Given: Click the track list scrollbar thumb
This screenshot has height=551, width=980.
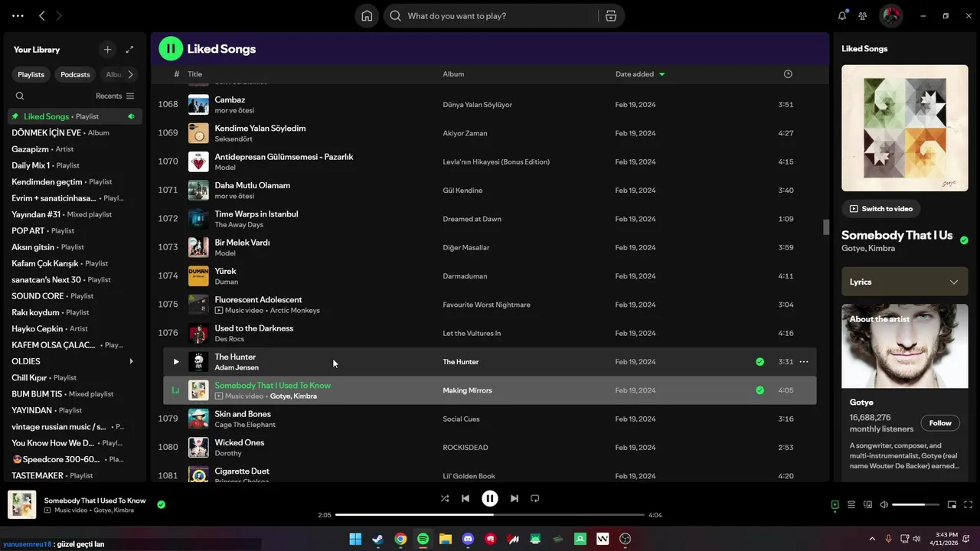Looking at the screenshot, I should pos(826,227).
